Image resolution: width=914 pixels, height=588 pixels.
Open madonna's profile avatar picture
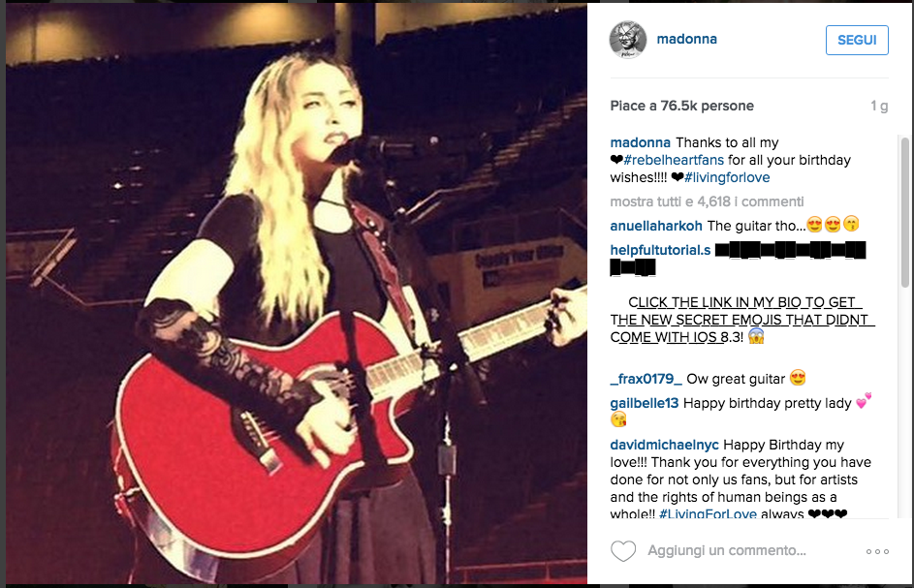point(628,40)
